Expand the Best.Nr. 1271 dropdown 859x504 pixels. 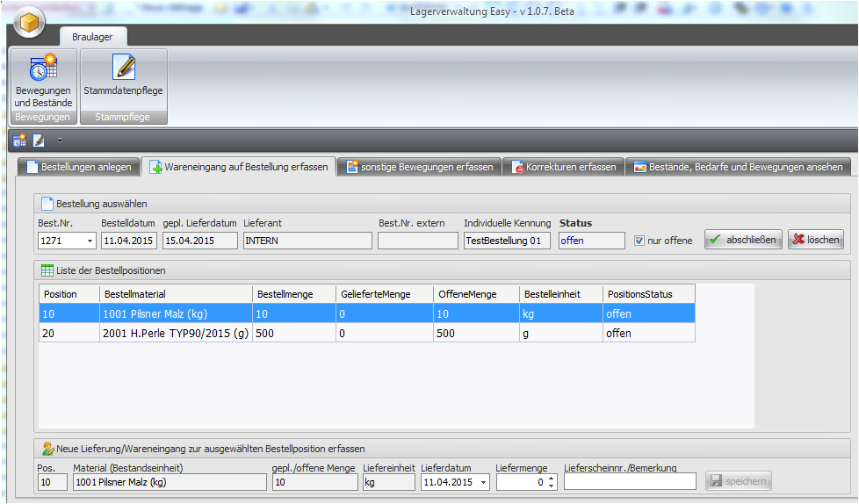(90, 241)
